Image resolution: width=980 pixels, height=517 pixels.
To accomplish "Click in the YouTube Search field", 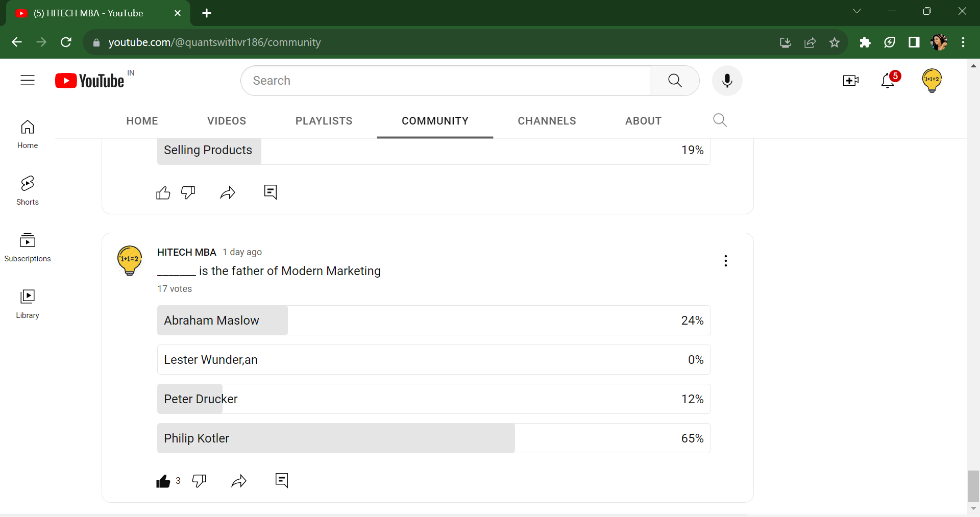I will 446,81.
